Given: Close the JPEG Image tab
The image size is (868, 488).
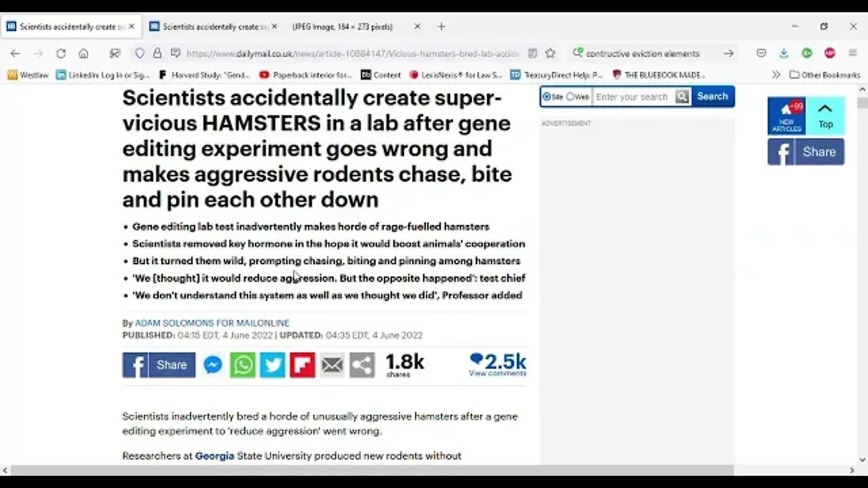Looking at the screenshot, I should [x=417, y=26].
